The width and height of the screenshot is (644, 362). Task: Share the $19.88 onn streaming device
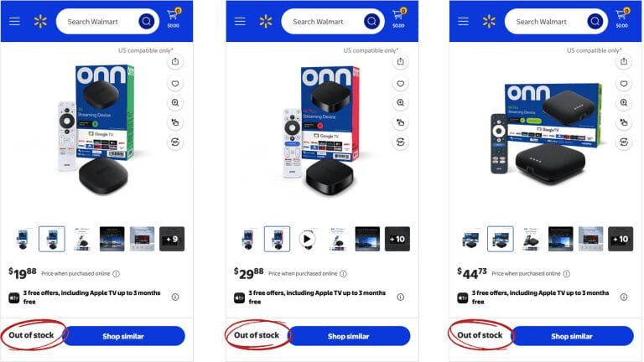pos(175,61)
